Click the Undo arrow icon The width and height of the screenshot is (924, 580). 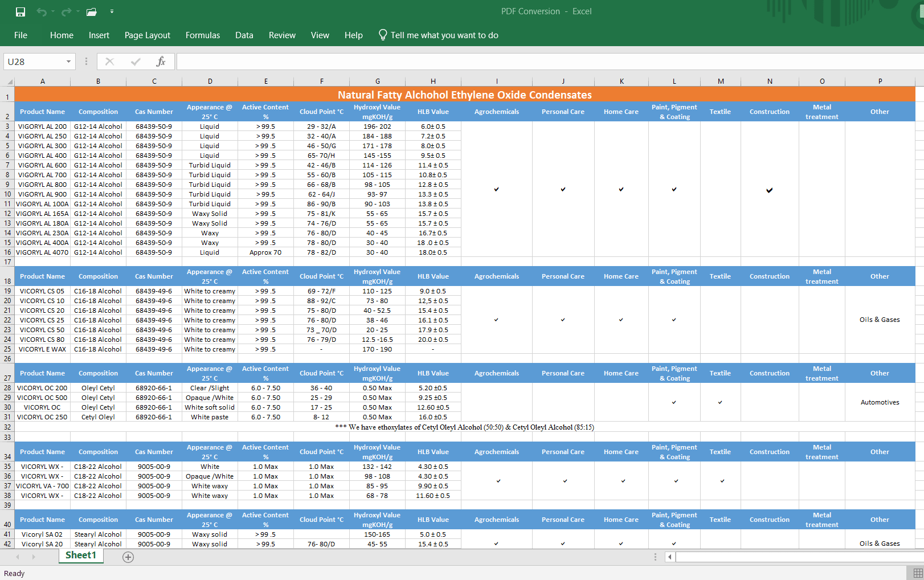[41, 11]
